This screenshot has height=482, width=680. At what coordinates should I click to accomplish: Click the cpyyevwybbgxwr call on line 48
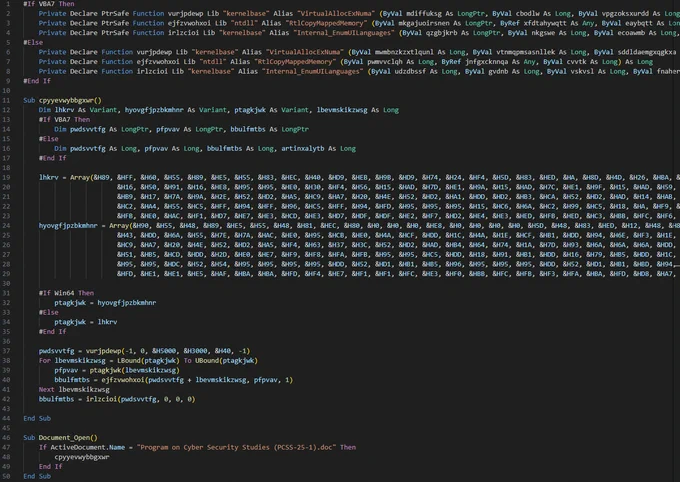pos(82,457)
